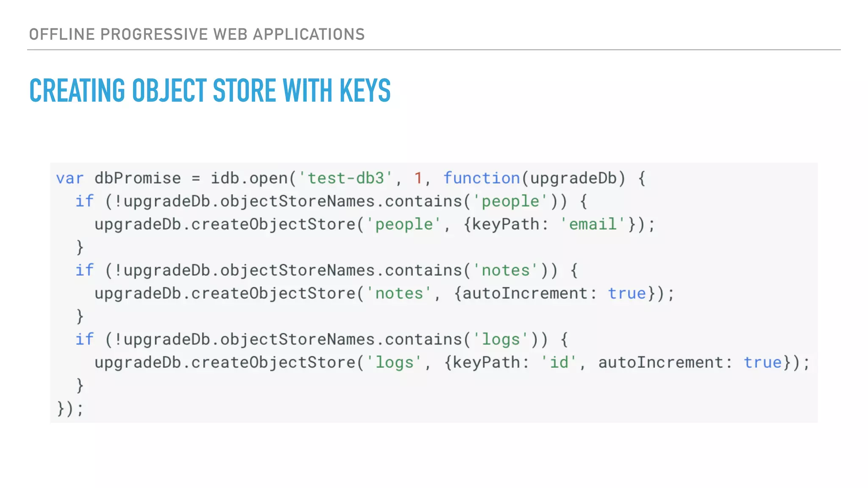Screen dimensions: 868x488
Task: Click the 'Creating Object Store With Keys' title
Action: [210, 91]
